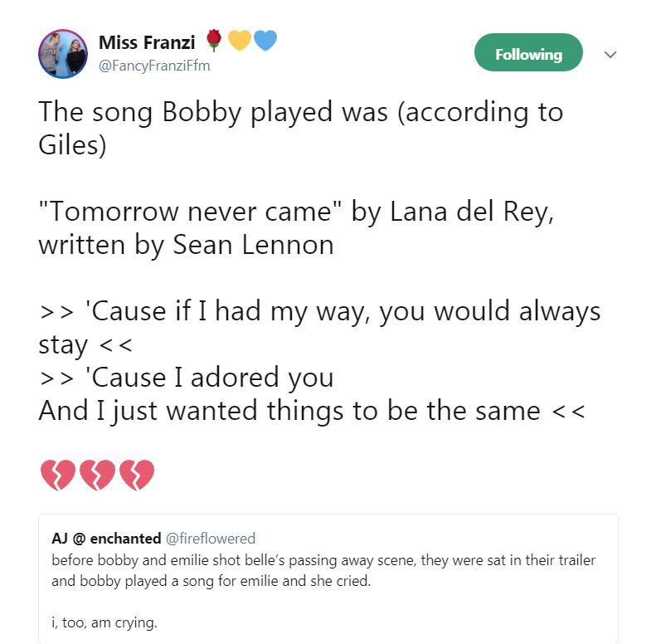Click the last broken heart emoji
This screenshot has height=644, width=656.
click(137, 476)
